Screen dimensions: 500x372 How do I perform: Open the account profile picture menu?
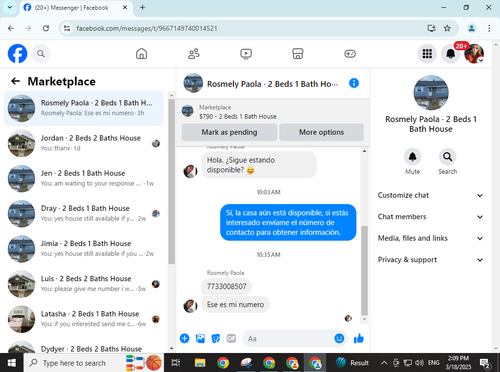[x=474, y=54]
